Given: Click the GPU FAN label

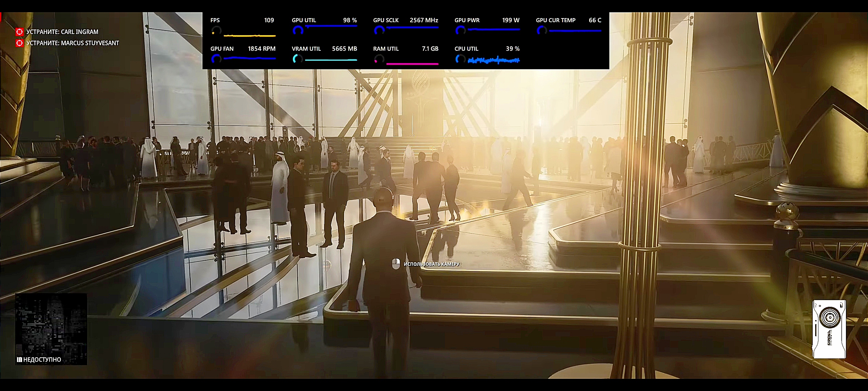Looking at the screenshot, I should tap(222, 49).
